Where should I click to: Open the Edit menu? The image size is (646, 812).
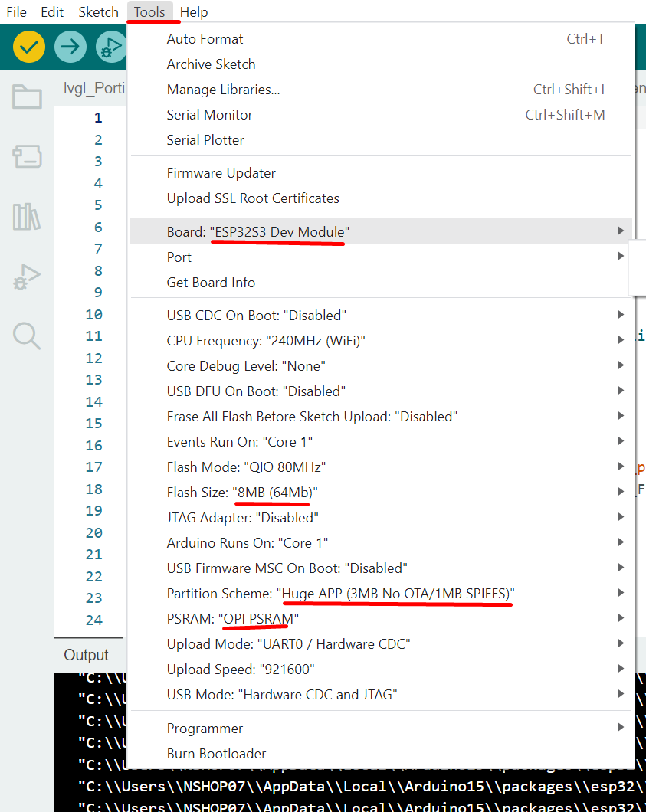(x=52, y=12)
